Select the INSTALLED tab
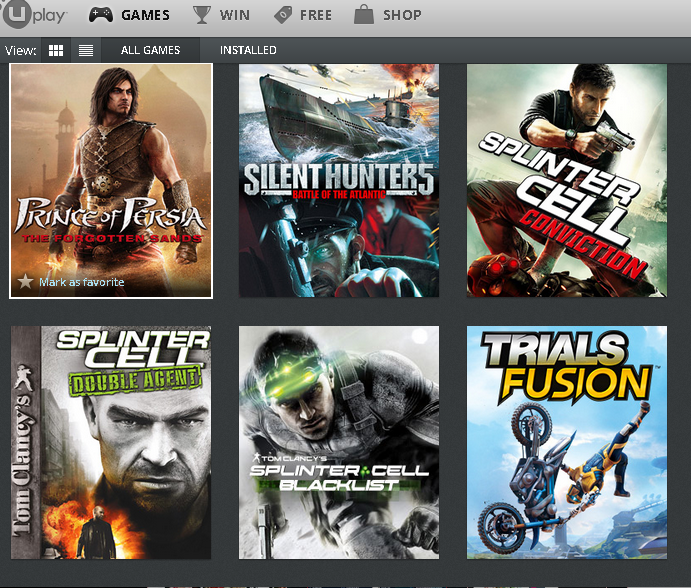The height and width of the screenshot is (588, 691). tap(248, 50)
